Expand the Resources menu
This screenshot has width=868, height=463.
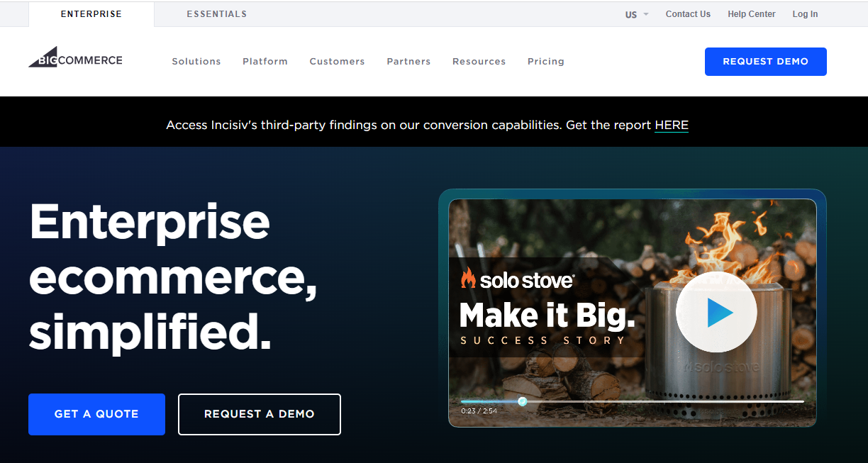[479, 62]
